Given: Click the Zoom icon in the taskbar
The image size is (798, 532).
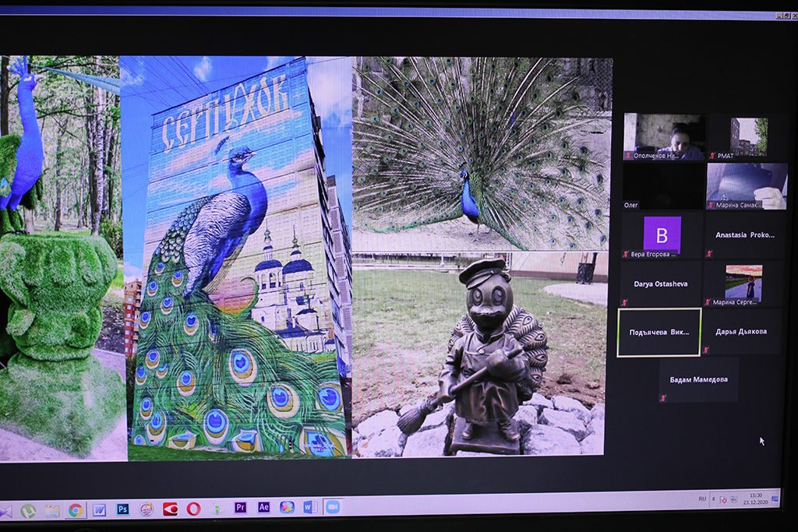Looking at the screenshot, I should (x=333, y=506).
